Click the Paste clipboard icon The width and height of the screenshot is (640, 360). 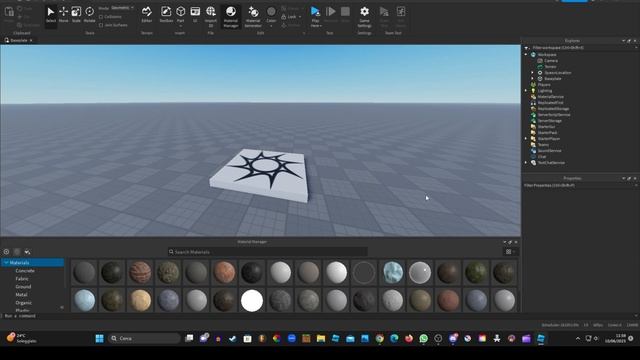(9, 12)
